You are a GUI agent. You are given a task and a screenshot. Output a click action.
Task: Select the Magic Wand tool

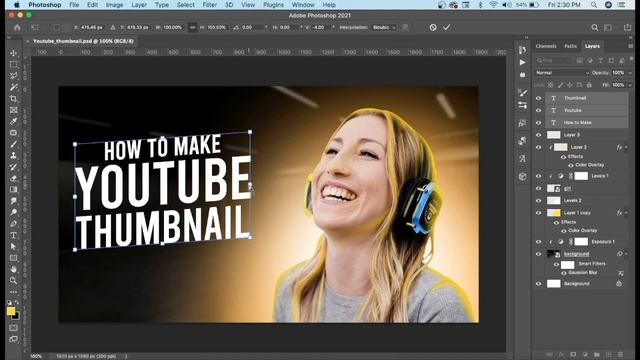(x=13, y=87)
